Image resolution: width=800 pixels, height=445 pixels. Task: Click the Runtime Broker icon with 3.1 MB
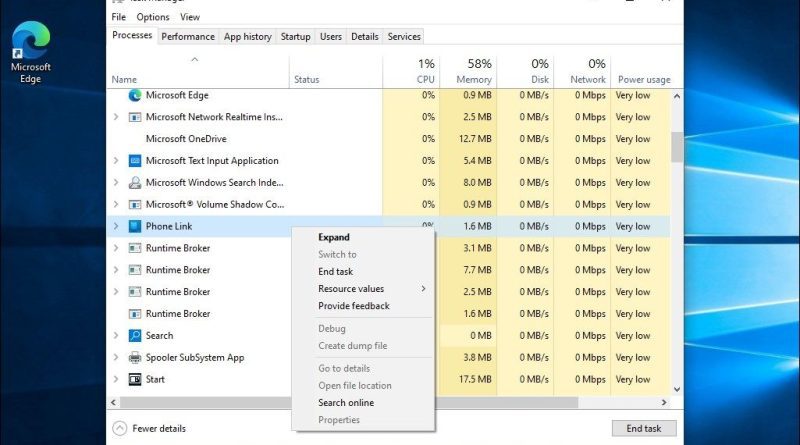click(x=135, y=249)
